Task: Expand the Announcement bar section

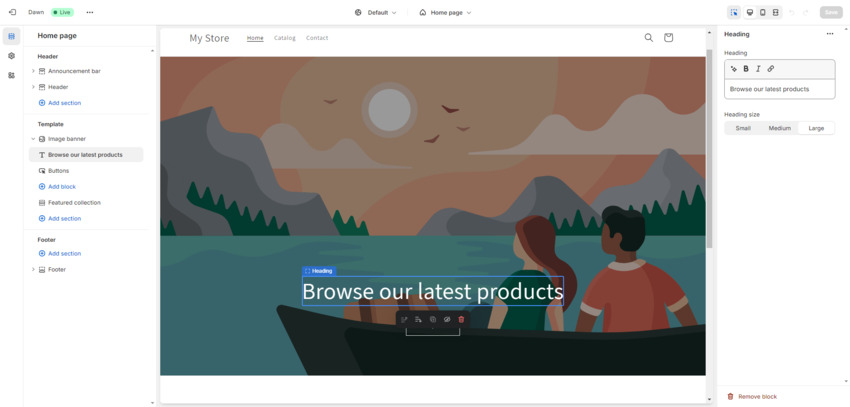Action: [x=33, y=71]
